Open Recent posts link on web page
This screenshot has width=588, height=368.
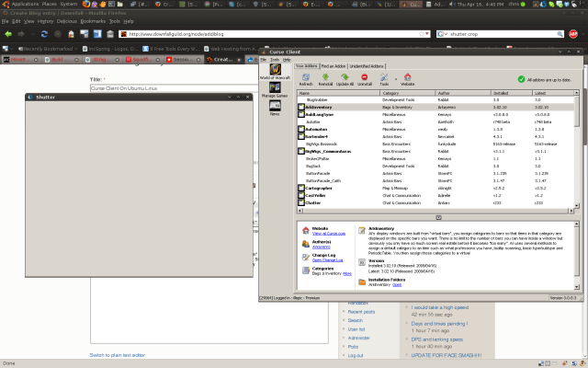click(361, 312)
